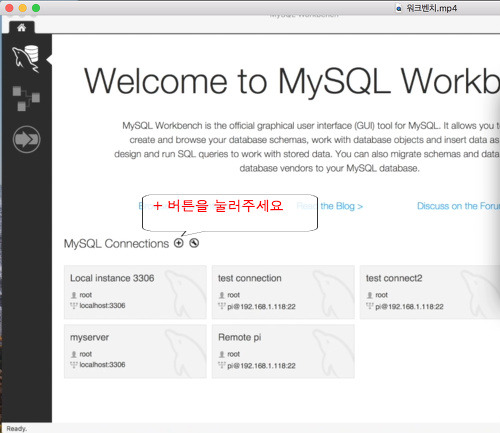Open the test connect2 tile
500x433 pixels.
coord(430,292)
